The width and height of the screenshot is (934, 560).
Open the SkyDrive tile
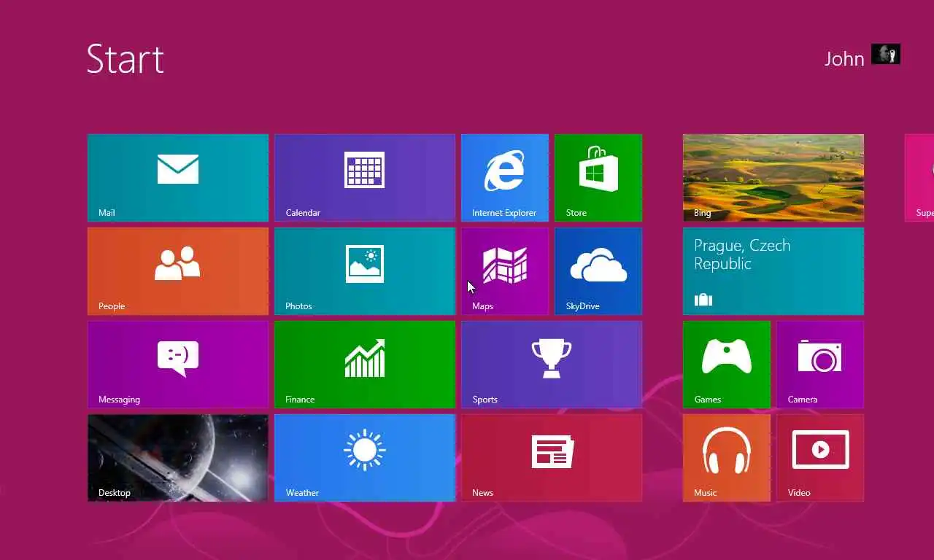click(x=598, y=271)
